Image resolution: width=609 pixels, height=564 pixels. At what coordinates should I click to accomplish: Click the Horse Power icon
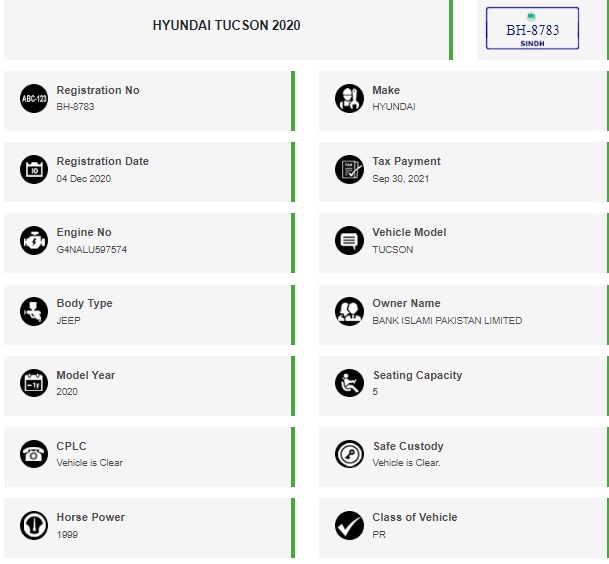(33, 525)
